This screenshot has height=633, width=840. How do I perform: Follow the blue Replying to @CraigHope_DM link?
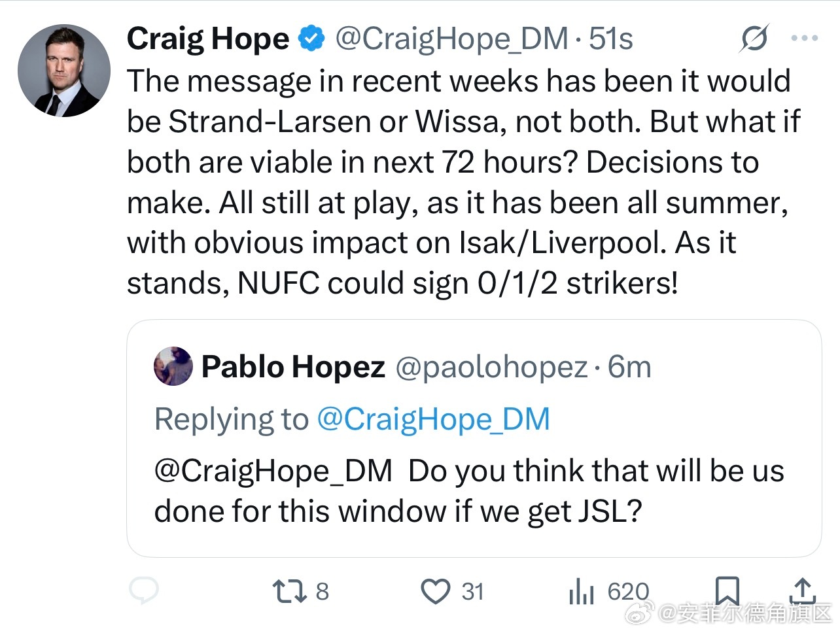(x=433, y=419)
